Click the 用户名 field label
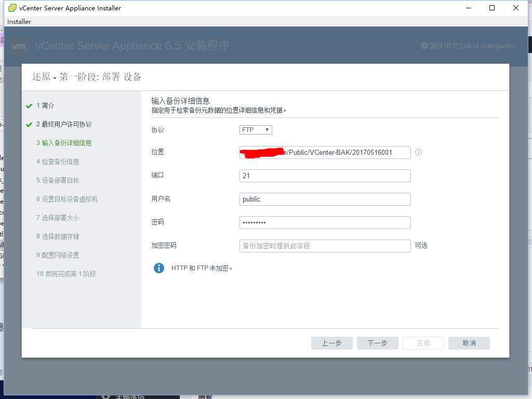 [161, 198]
